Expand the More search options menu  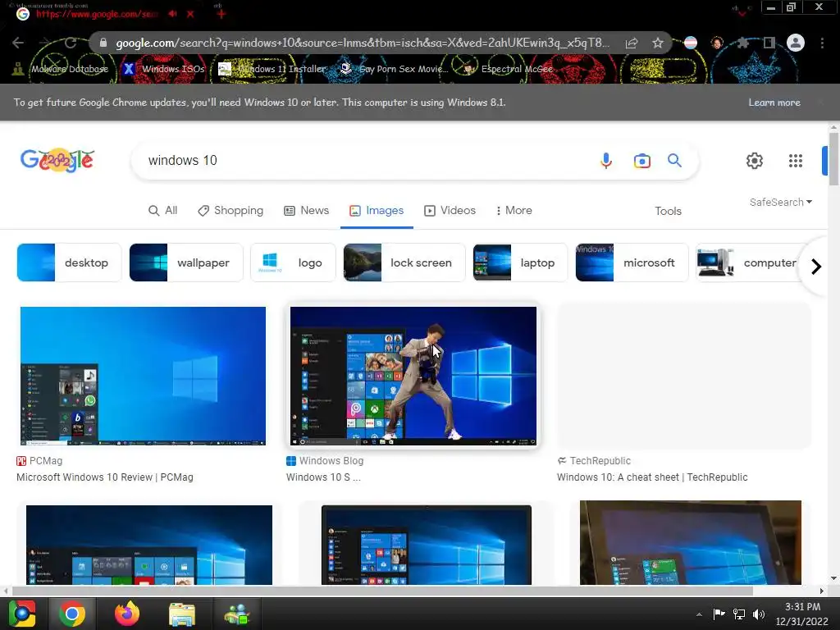tap(514, 211)
